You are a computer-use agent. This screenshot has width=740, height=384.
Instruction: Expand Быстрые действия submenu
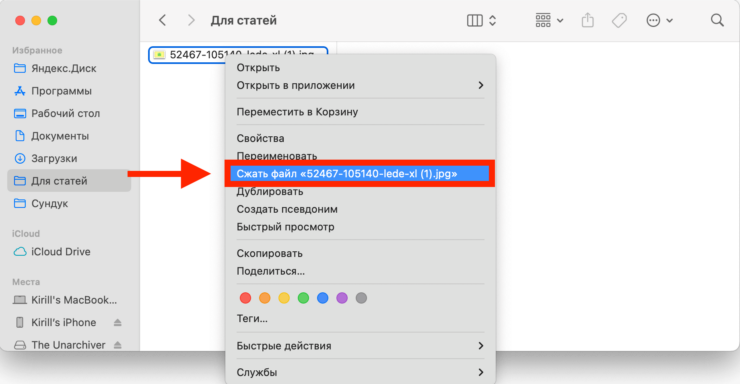click(x=360, y=346)
